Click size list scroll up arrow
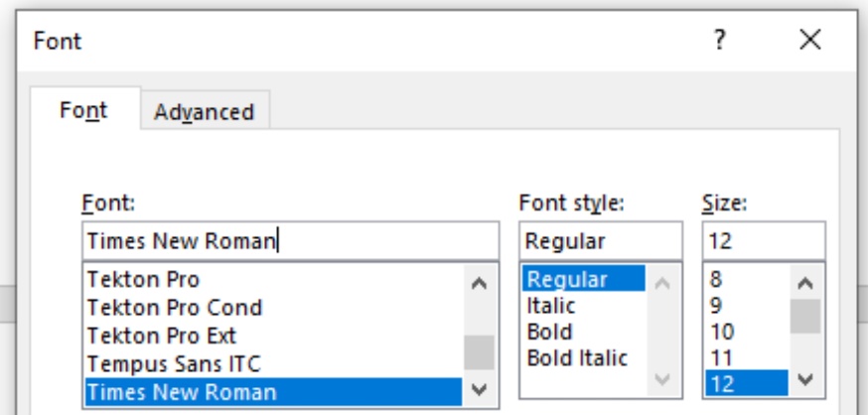Image resolution: width=868 pixels, height=415 pixels. click(x=804, y=283)
